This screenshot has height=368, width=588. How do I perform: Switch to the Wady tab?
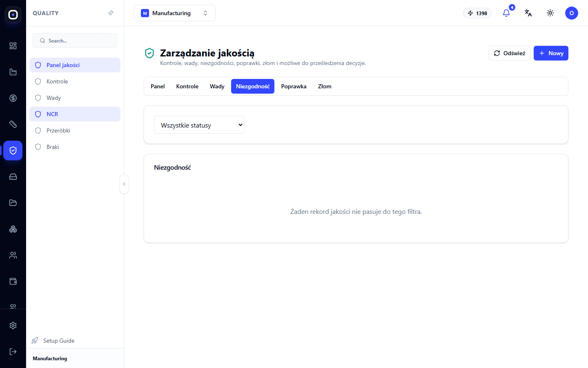pos(217,86)
